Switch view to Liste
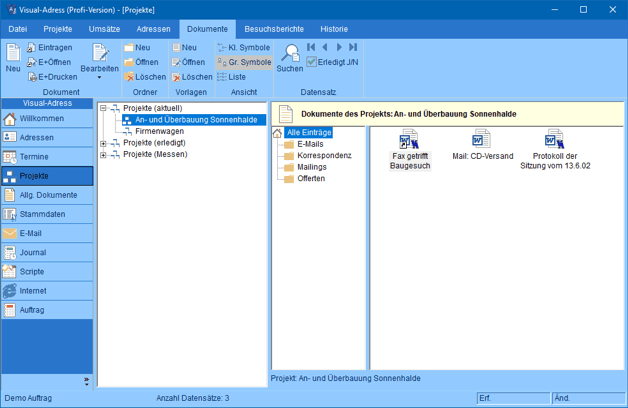 point(231,77)
